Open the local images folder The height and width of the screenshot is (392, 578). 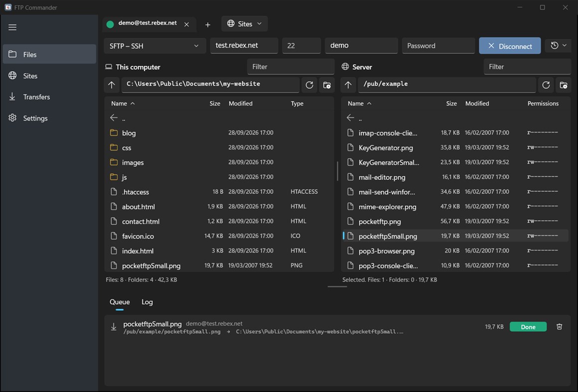click(x=219, y=162)
